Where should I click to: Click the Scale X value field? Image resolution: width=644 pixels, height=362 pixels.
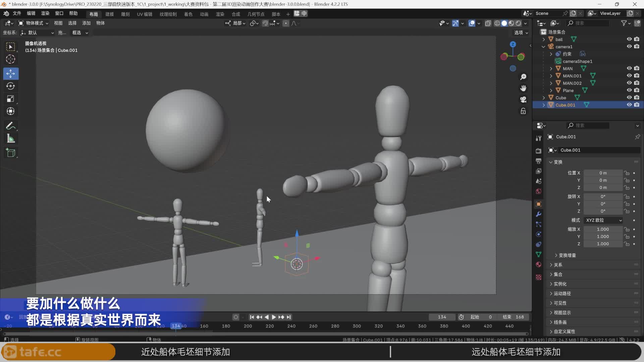coord(603,229)
